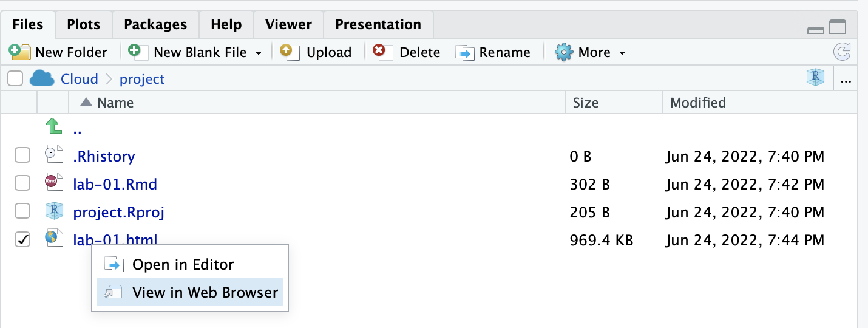
Task: Click the ellipsis go-to-directory button
Action: click(846, 79)
